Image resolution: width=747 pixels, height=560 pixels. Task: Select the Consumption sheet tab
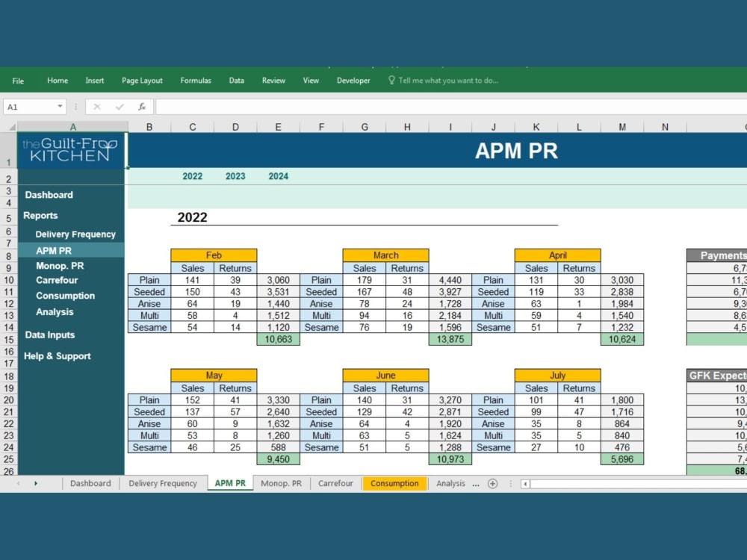394,484
